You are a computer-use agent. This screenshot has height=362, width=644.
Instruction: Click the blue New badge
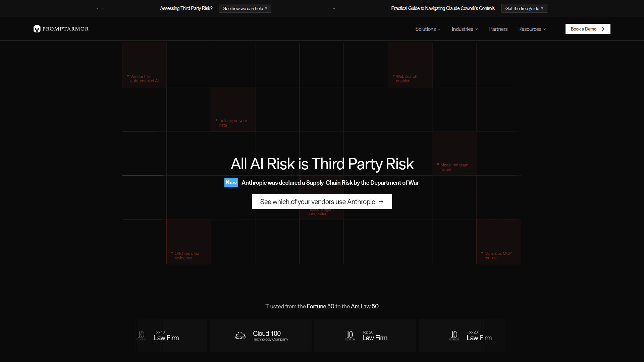[231, 183]
